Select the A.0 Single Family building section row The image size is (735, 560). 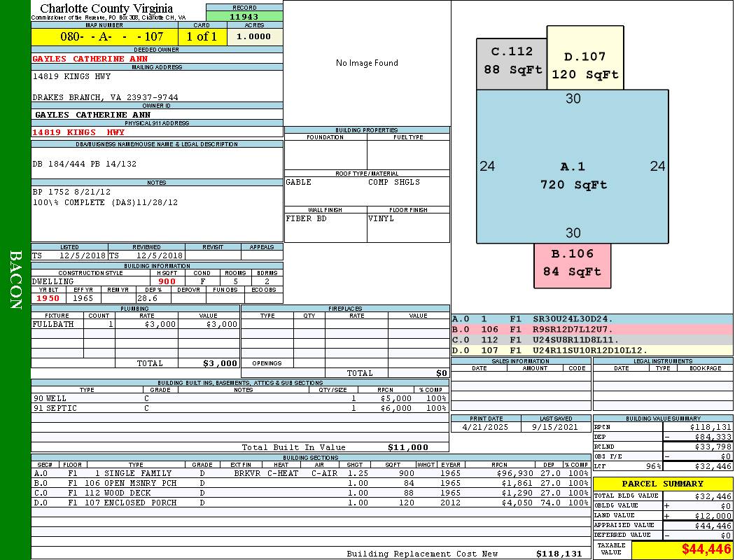[311, 473]
